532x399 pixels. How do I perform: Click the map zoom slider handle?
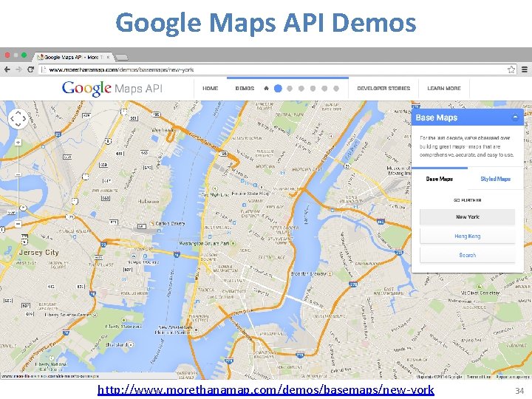coord(18,174)
